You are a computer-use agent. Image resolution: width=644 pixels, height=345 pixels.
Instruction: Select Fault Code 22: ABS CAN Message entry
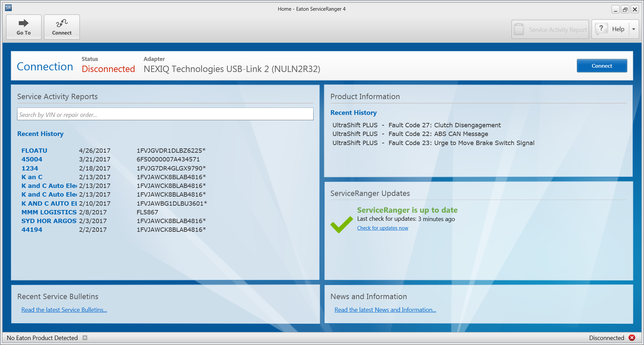coord(410,134)
